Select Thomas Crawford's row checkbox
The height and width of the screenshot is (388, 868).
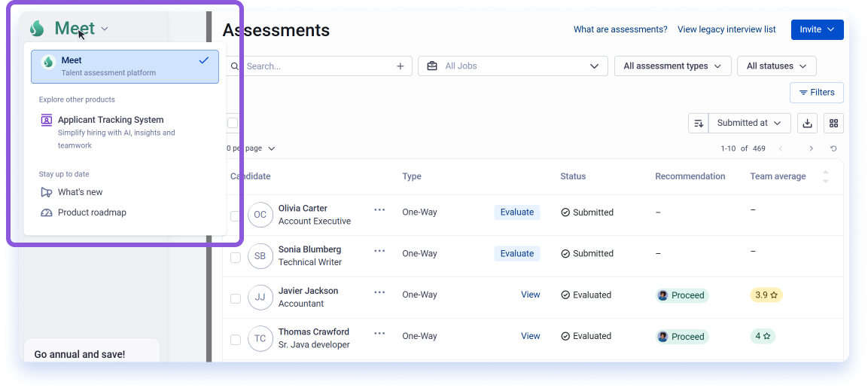pos(236,340)
